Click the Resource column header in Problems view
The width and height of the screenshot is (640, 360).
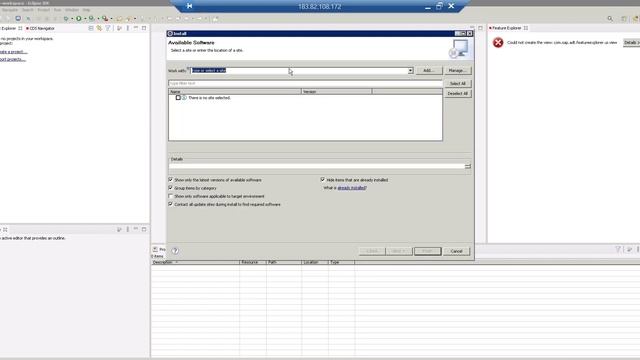click(253, 262)
